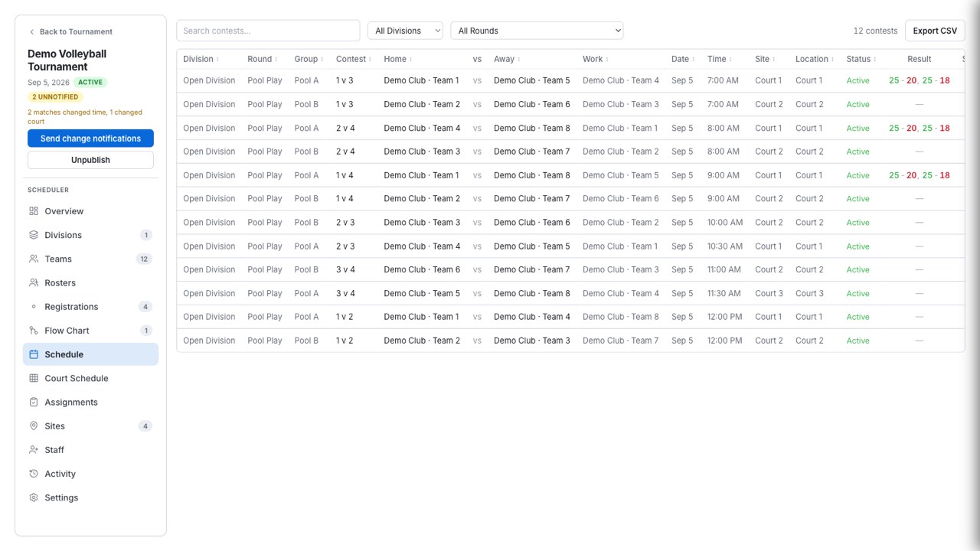Click the 11:30 AM time cell
This screenshot has height=551, width=980.
tap(724, 293)
